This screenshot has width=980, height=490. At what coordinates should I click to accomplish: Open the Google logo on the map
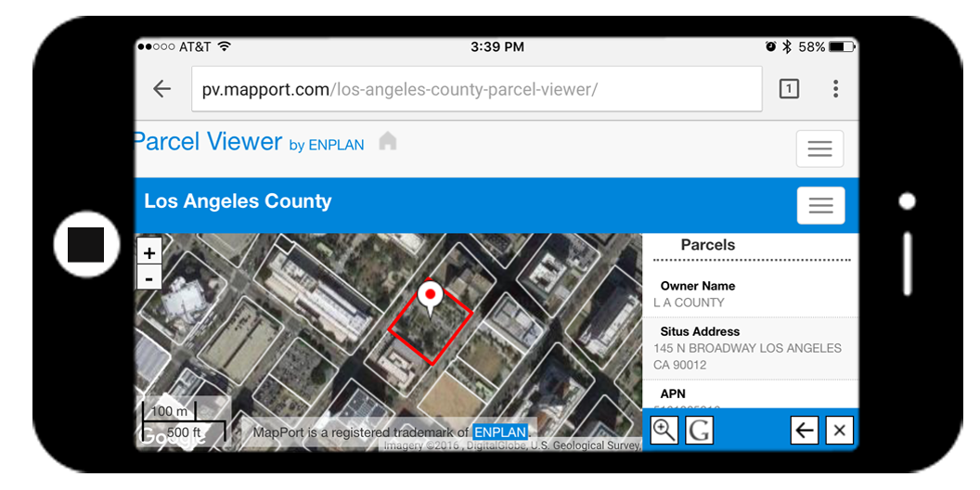click(x=173, y=437)
